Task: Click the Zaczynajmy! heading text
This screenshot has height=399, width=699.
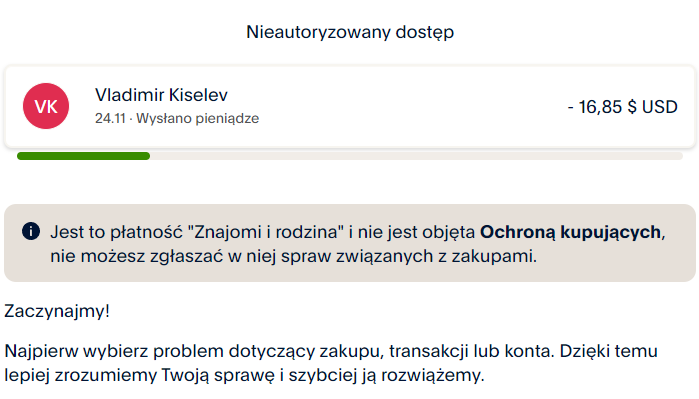Action: coord(57,311)
